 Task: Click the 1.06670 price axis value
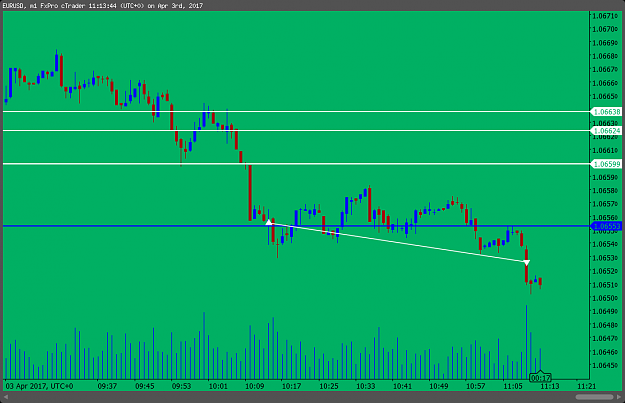[x=605, y=69]
